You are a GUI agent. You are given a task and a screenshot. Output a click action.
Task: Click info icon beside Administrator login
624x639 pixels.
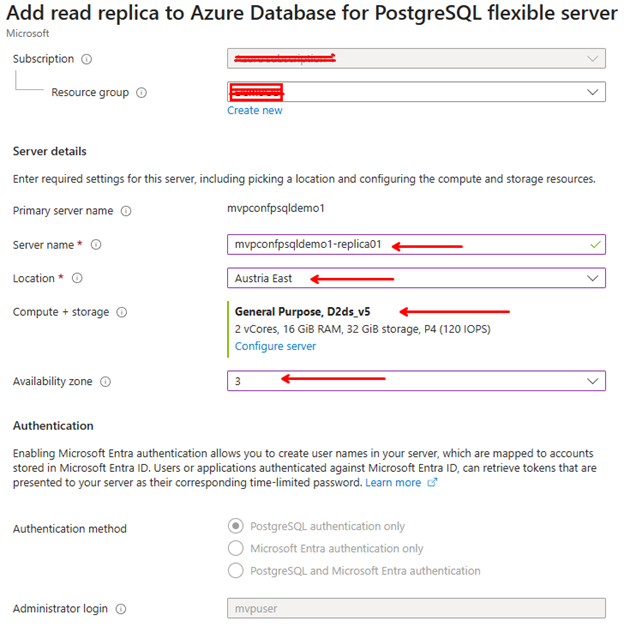tap(120, 609)
